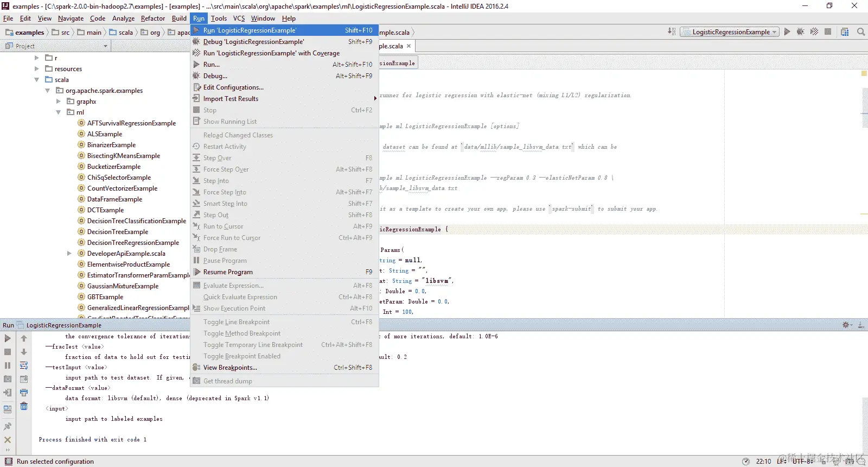Click the Search Everywhere magnifier icon
Screen dimensions: 868x467
(861, 32)
